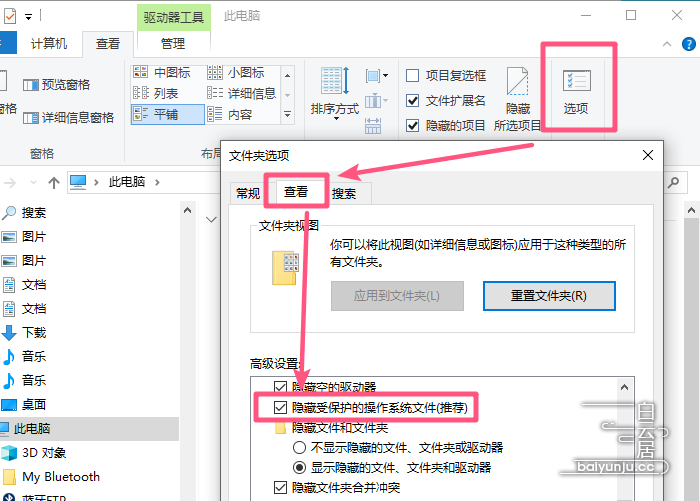Screen dimensions: 700x501
Task: Uncheck 隐藏受保护的操作系统文件(推荐)
Action: [x=280, y=407]
